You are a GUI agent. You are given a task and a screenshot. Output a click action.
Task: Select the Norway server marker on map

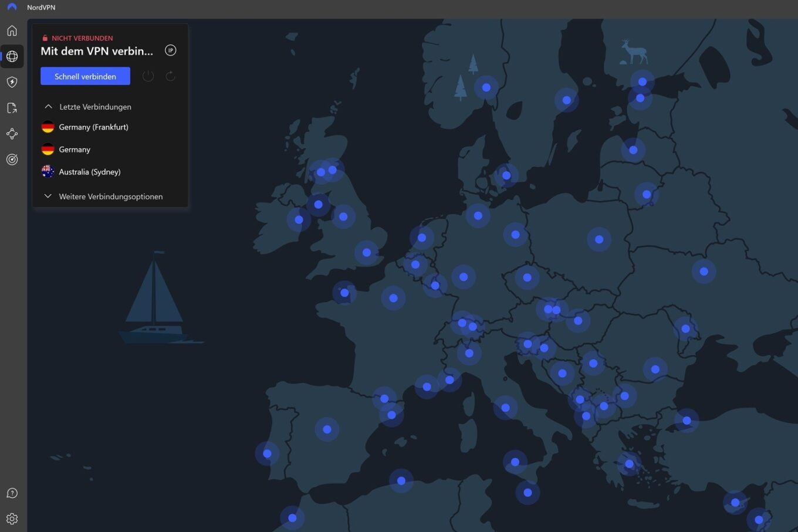(x=486, y=87)
